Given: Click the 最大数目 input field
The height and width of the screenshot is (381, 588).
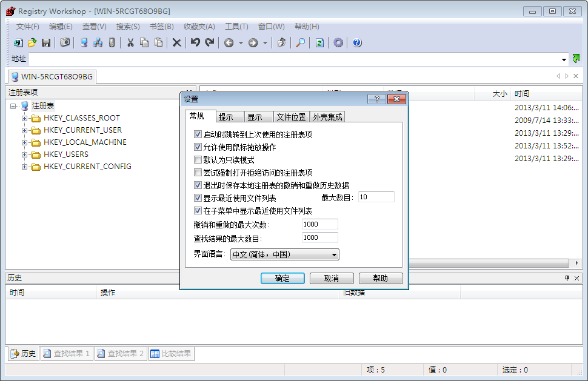Looking at the screenshot, I should [376, 197].
